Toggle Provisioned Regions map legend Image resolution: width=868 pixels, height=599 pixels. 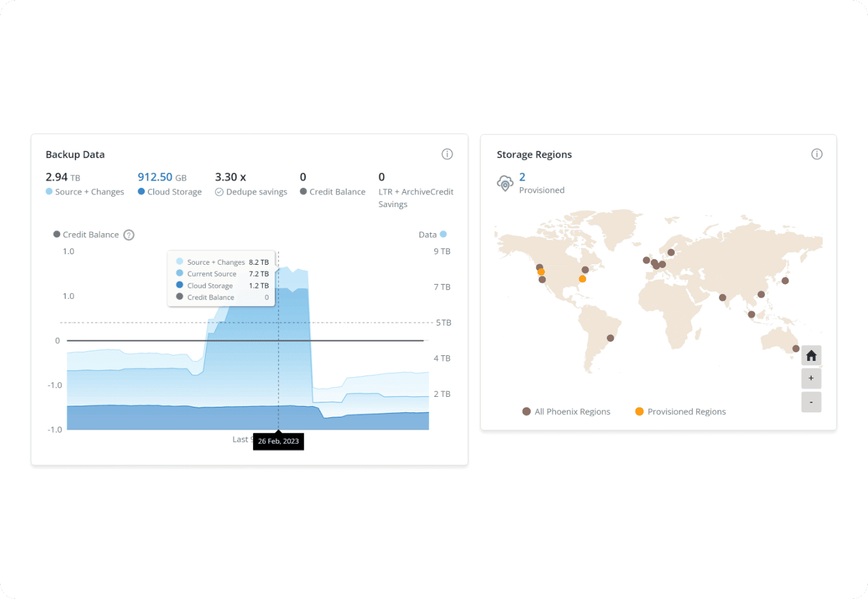click(680, 412)
